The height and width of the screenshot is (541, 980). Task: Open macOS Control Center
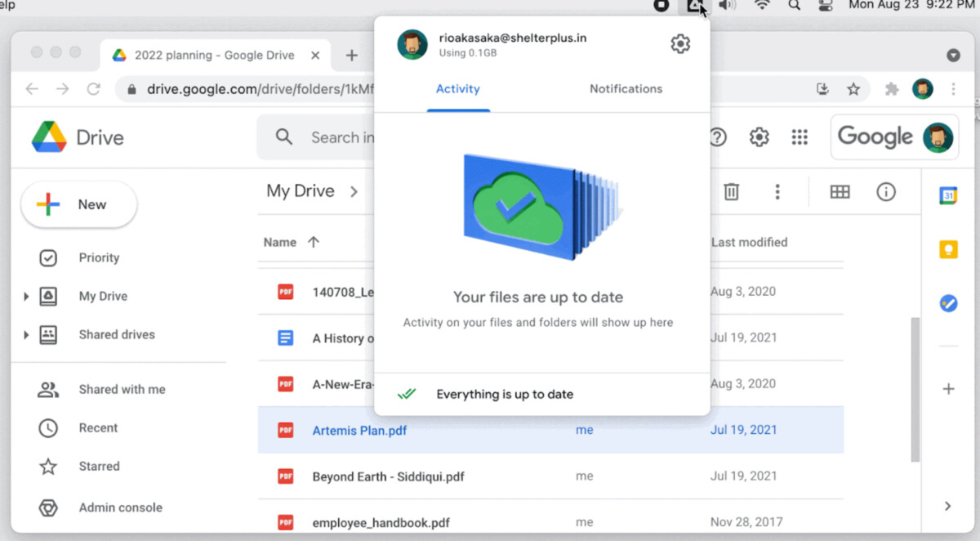[826, 6]
